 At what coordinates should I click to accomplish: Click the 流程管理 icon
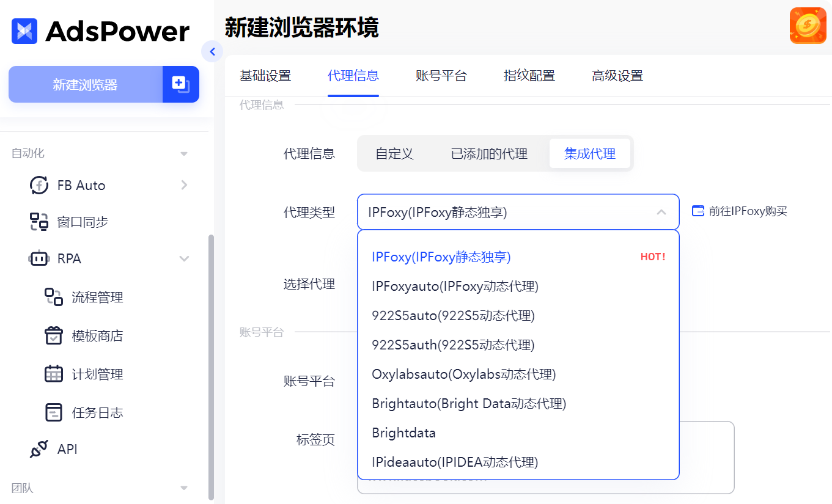[54, 297]
